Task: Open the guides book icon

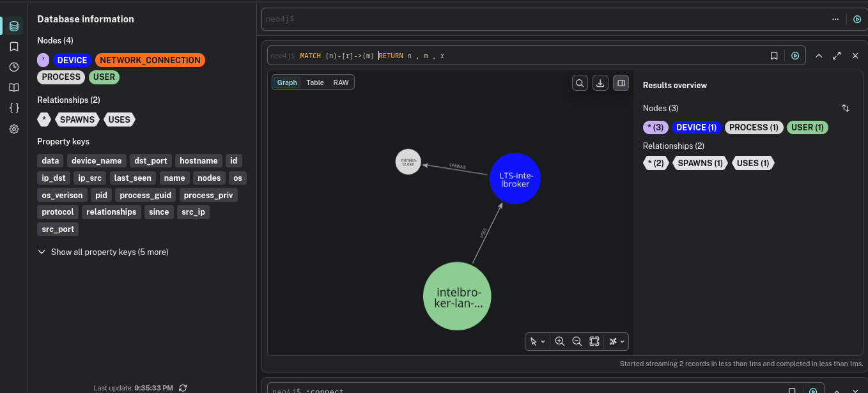Action: click(x=14, y=88)
